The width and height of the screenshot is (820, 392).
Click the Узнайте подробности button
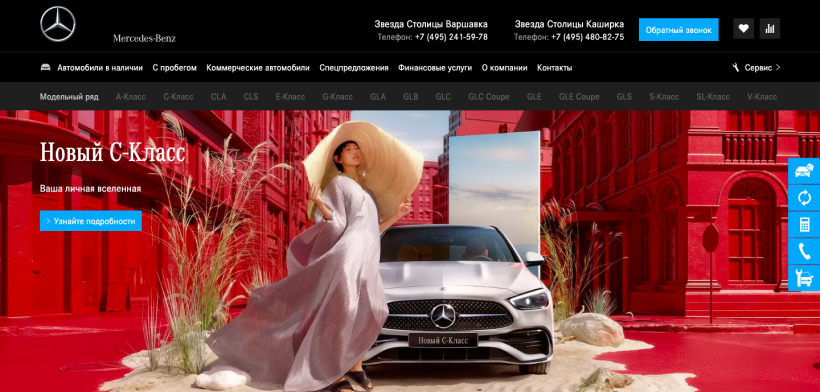90,221
